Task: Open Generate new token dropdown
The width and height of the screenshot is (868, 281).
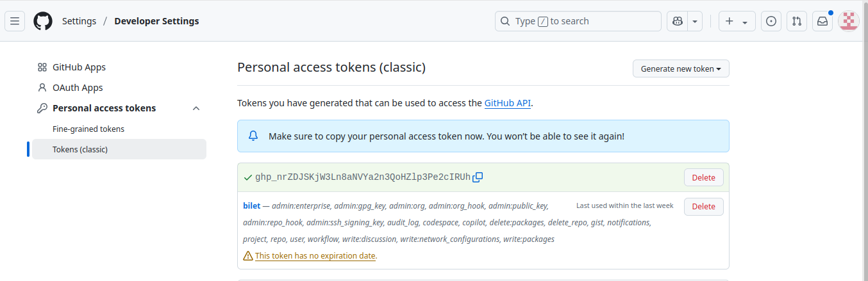Action: tap(681, 68)
